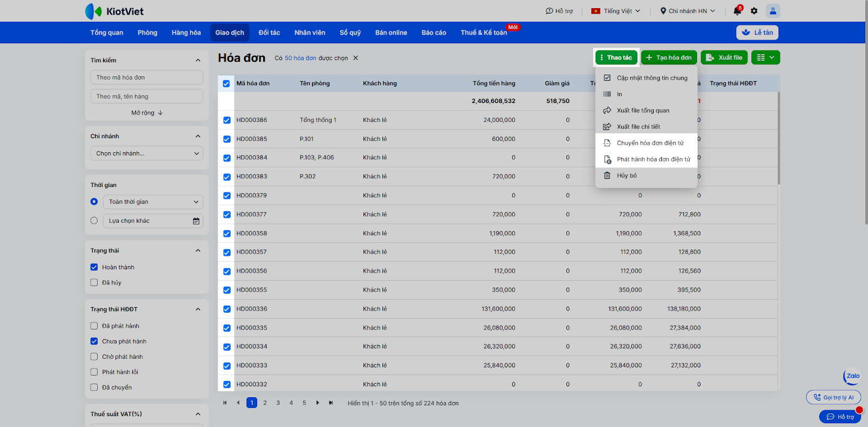Click the calendar icon in Lựa chọn khác
The width and height of the screenshot is (868, 427).
click(196, 221)
